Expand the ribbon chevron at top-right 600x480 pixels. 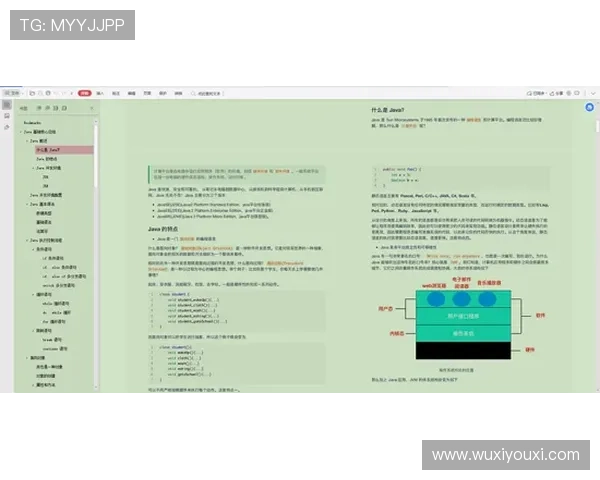click(x=593, y=93)
